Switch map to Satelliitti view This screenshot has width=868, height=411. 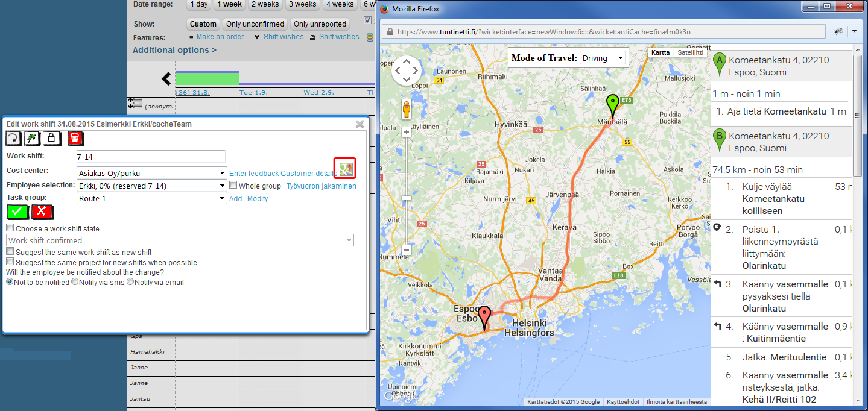pos(690,52)
